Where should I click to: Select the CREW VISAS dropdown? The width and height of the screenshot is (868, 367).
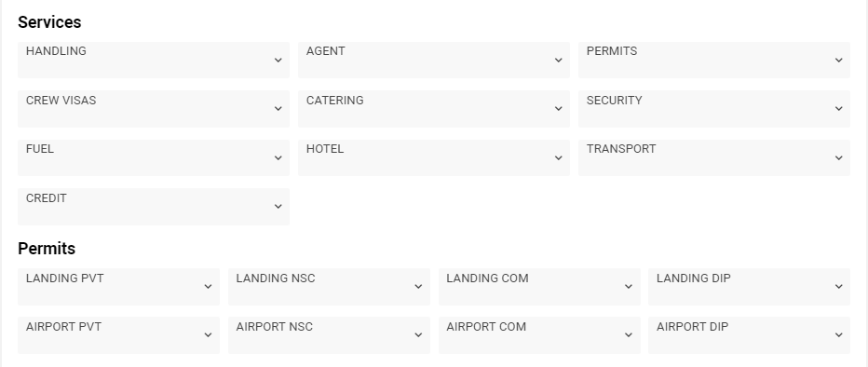[x=154, y=109]
